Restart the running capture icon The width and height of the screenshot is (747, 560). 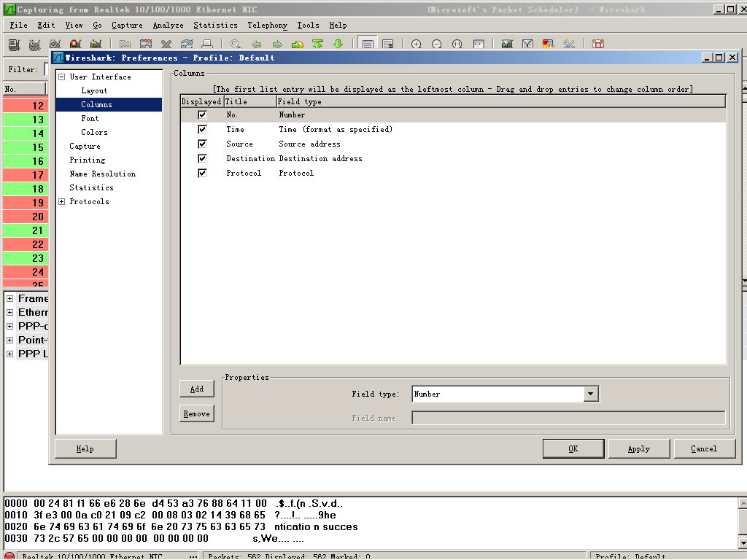(x=96, y=44)
